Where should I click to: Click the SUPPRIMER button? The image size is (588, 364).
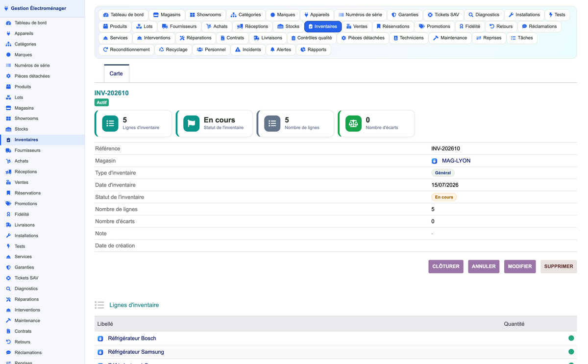[x=559, y=267]
